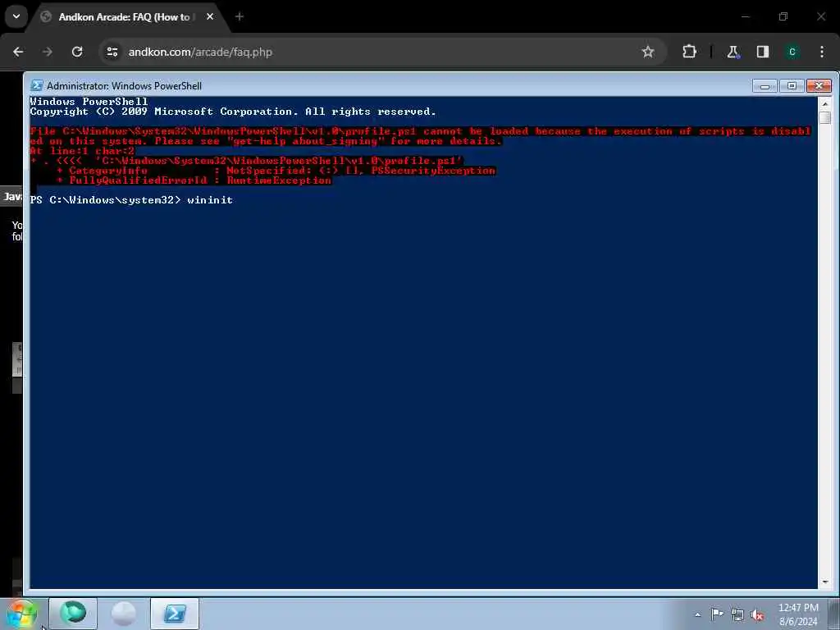This screenshot has width=840, height=630.
Task: Open the Windows Start orb
Action: [x=22, y=614]
